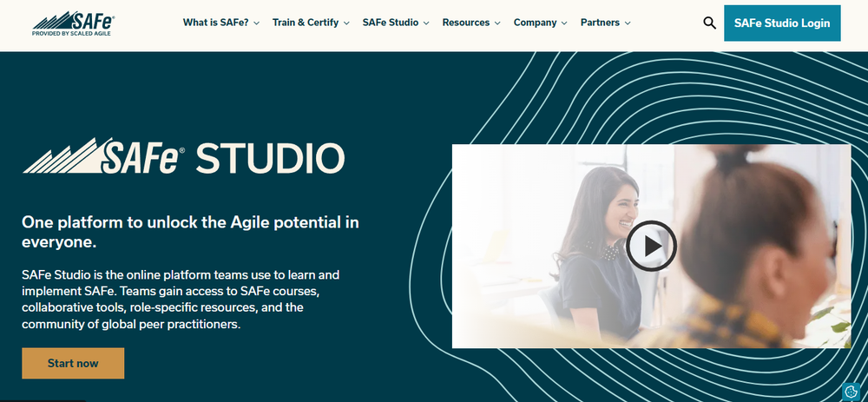Viewport: 868px width, 402px height.
Task: Click the Start now button
Action: click(73, 363)
